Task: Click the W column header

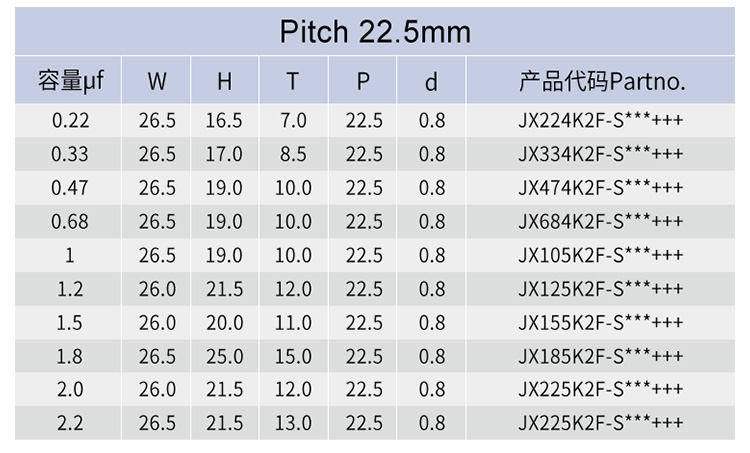Action: pyautogui.click(x=157, y=82)
